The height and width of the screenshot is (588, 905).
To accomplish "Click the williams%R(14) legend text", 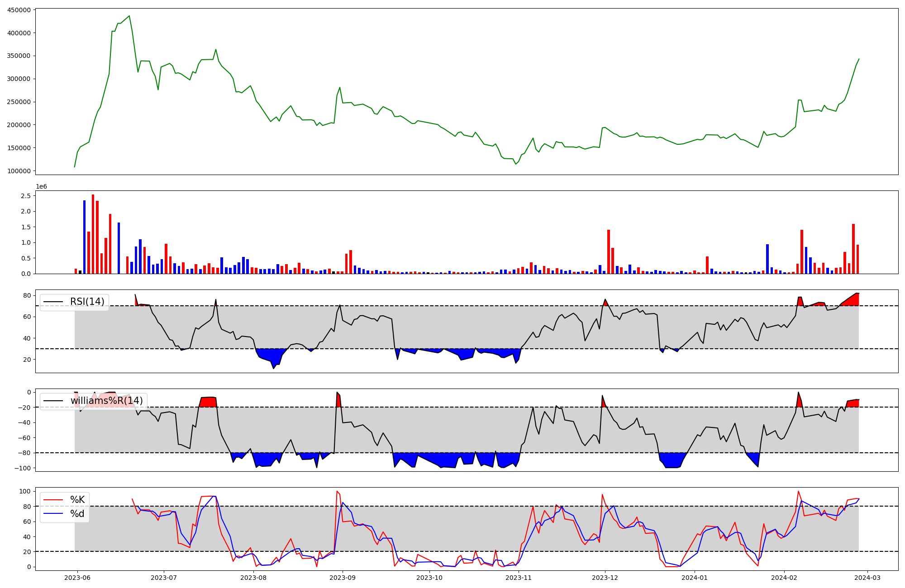I will click(x=106, y=401).
